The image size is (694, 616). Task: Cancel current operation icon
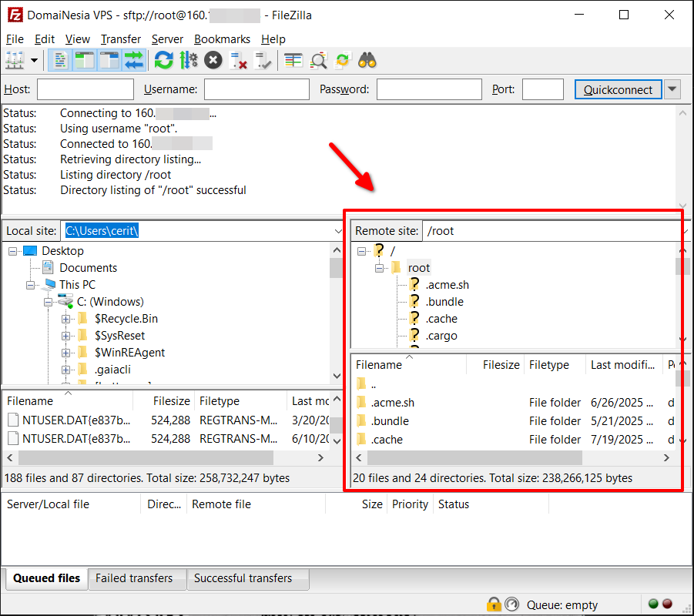[213, 60]
